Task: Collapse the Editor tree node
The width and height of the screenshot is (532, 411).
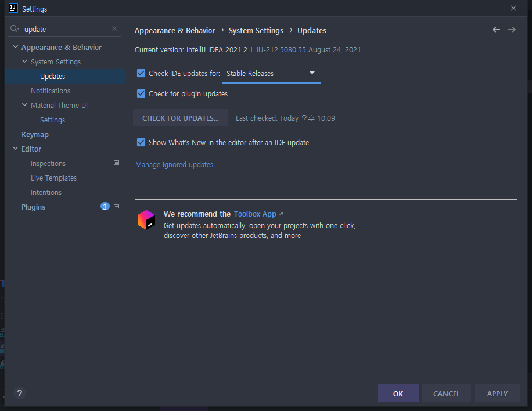Action: pyautogui.click(x=15, y=149)
